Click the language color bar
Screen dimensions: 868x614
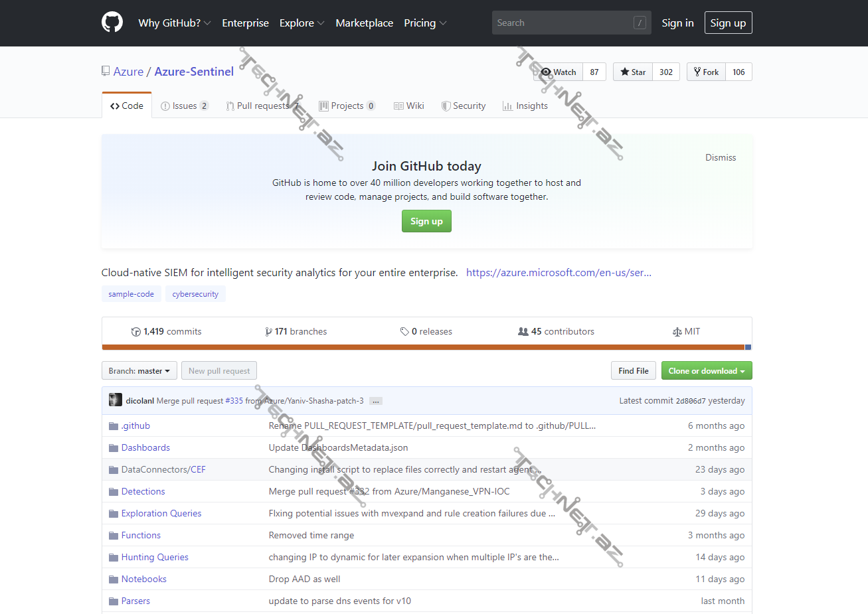coord(425,347)
